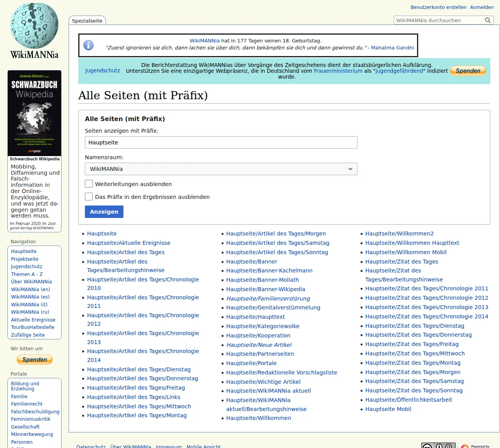This screenshot has height=448, width=500.
Task: Open the Datenschutz footer link
Action: [x=91, y=446]
